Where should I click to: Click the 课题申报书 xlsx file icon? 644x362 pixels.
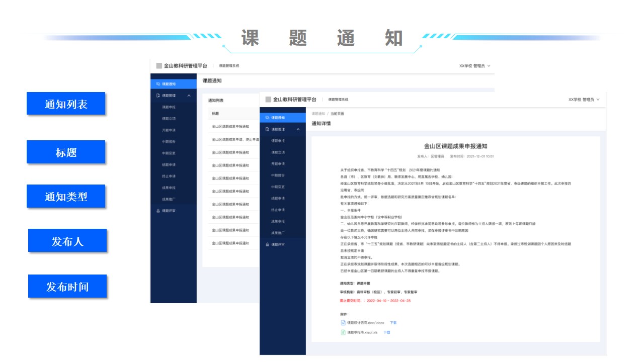343,332
